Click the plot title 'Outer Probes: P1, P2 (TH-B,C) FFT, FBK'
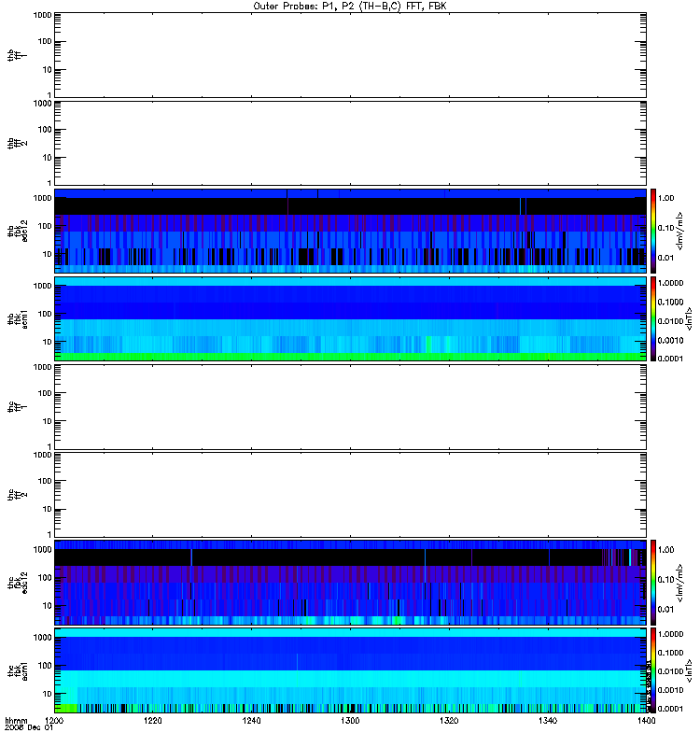Screen dimensions: 700x747 point(350,7)
